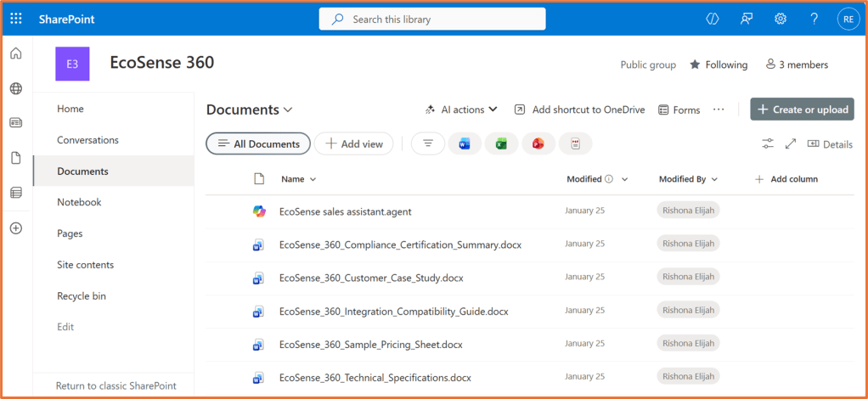868x399 pixels.
Task: Click the Add view button
Action: [x=353, y=143]
